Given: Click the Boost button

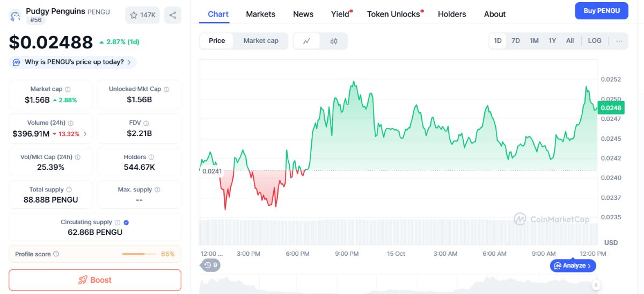Looking at the screenshot, I should [95, 280].
